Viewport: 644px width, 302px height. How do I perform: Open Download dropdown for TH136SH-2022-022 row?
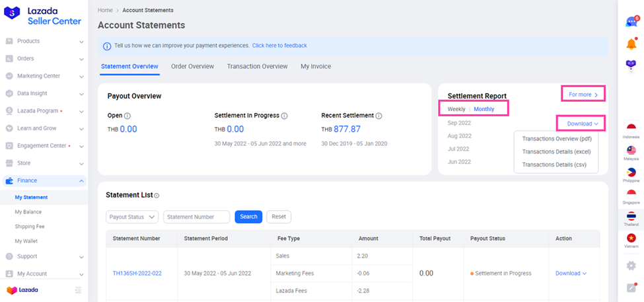[571, 273]
